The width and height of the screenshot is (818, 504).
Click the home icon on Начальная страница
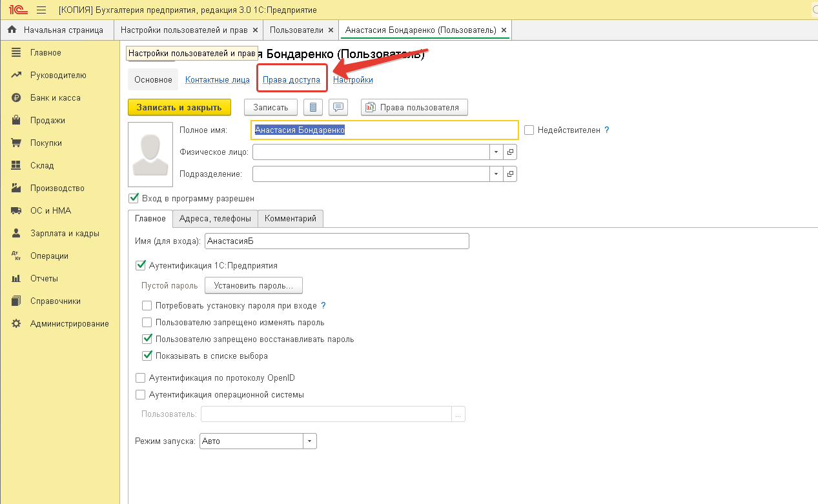12,30
